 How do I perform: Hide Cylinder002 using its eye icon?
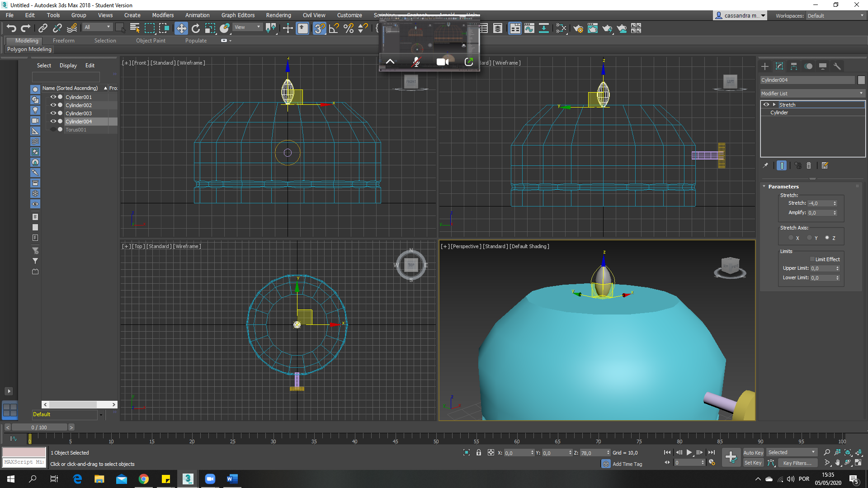[x=53, y=105]
